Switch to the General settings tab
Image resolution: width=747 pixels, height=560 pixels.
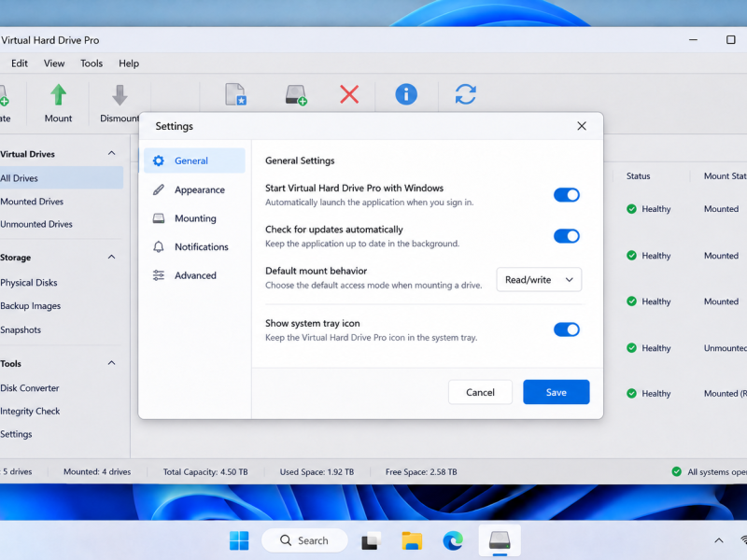(x=194, y=161)
